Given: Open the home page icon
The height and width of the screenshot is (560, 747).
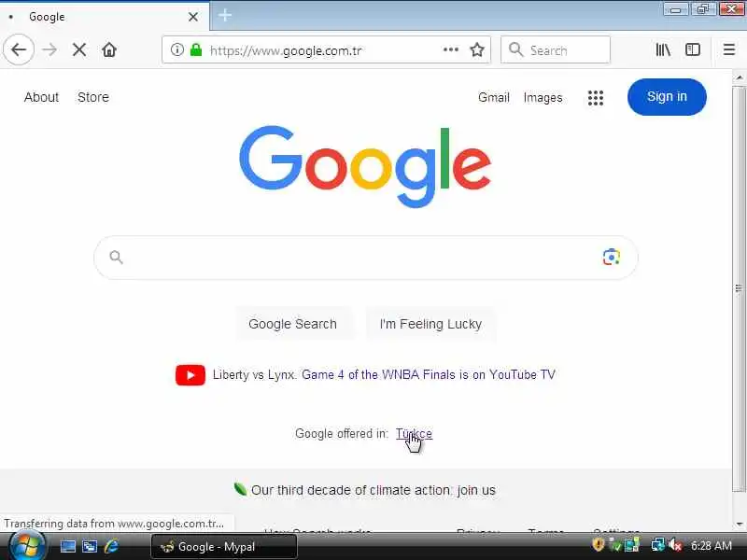Looking at the screenshot, I should coord(109,49).
